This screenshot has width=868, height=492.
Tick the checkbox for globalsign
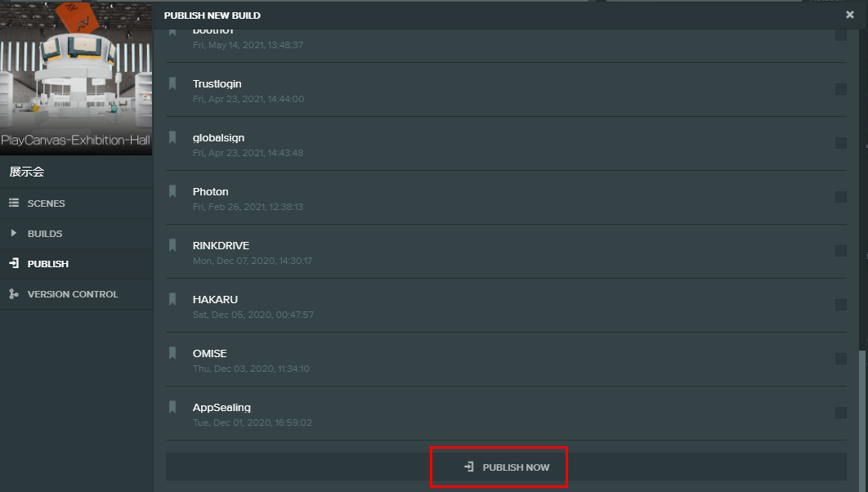point(841,143)
